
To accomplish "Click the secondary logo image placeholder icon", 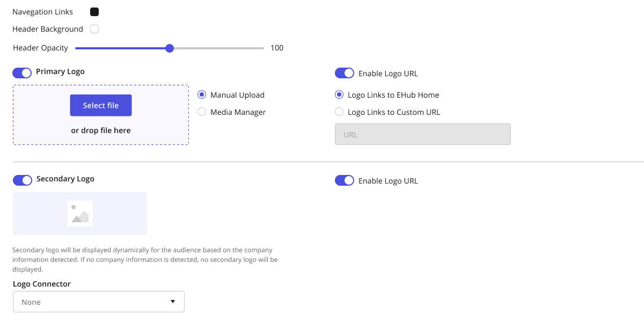I will pyautogui.click(x=80, y=214).
